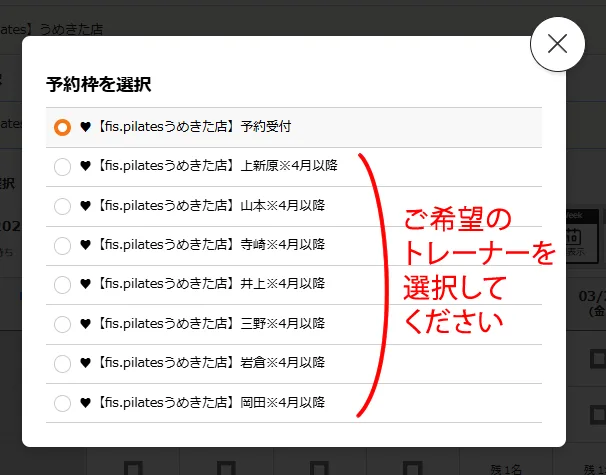Close the reservation slot dialog
Viewport: 606px width, 475px height.
557,44
